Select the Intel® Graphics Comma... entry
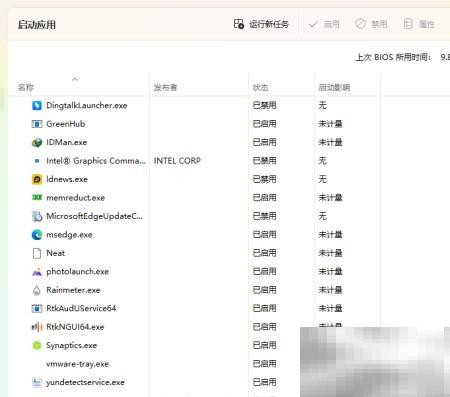450x397 pixels. 96,161
